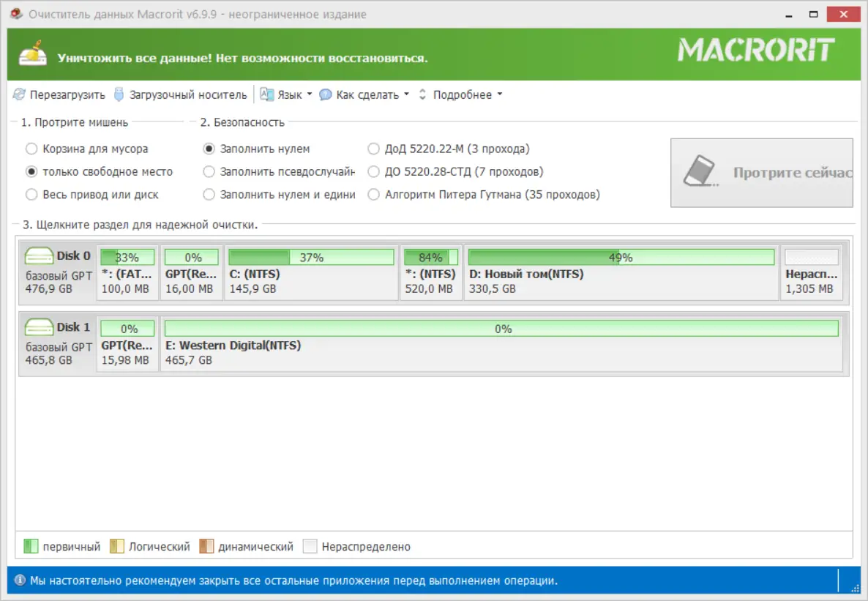Open the Как сделать dropdown arrow
The height and width of the screenshot is (601, 868).
pos(406,94)
